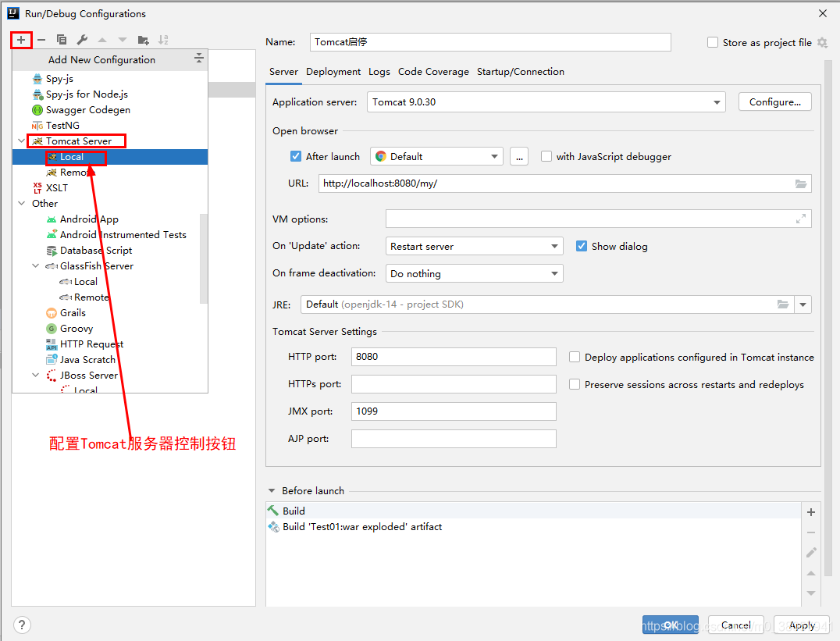Click the JMX port field

pos(454,411)
